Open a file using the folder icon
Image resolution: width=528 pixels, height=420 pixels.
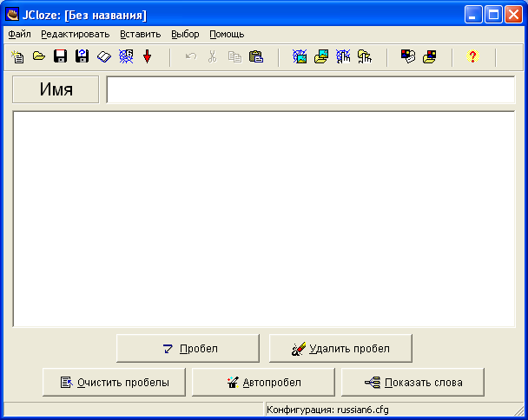point(39,56)
